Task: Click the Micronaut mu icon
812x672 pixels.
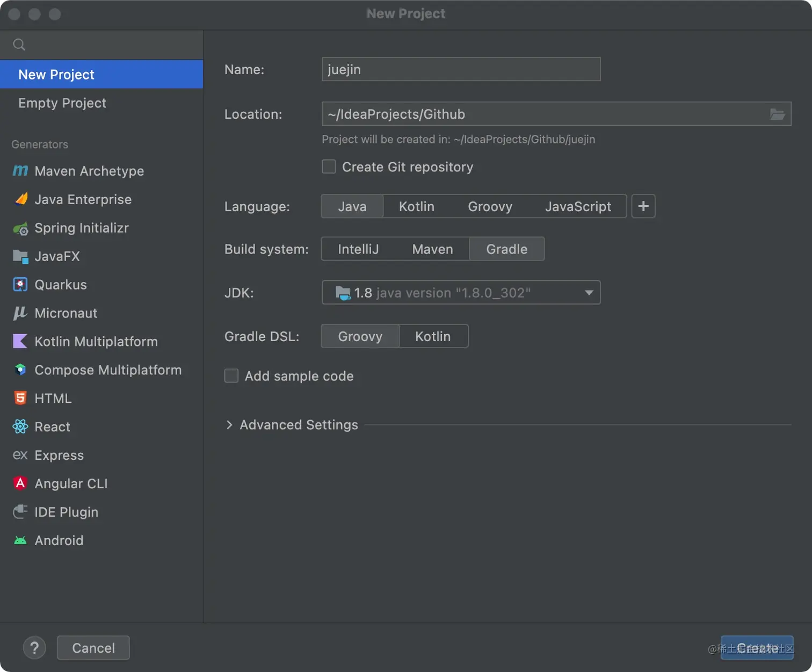Action: 20,313
